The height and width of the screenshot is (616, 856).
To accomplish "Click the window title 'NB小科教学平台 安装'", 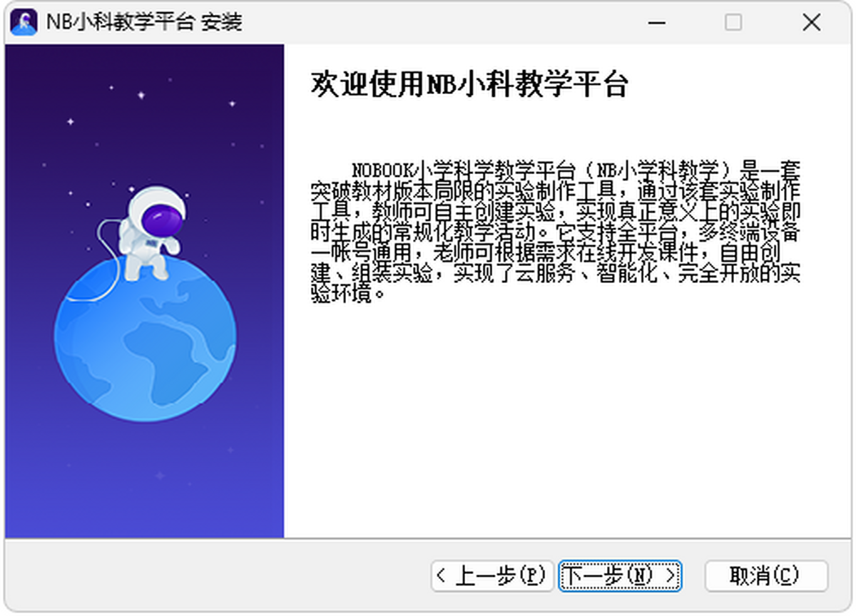I will click(x=144, y=22).
